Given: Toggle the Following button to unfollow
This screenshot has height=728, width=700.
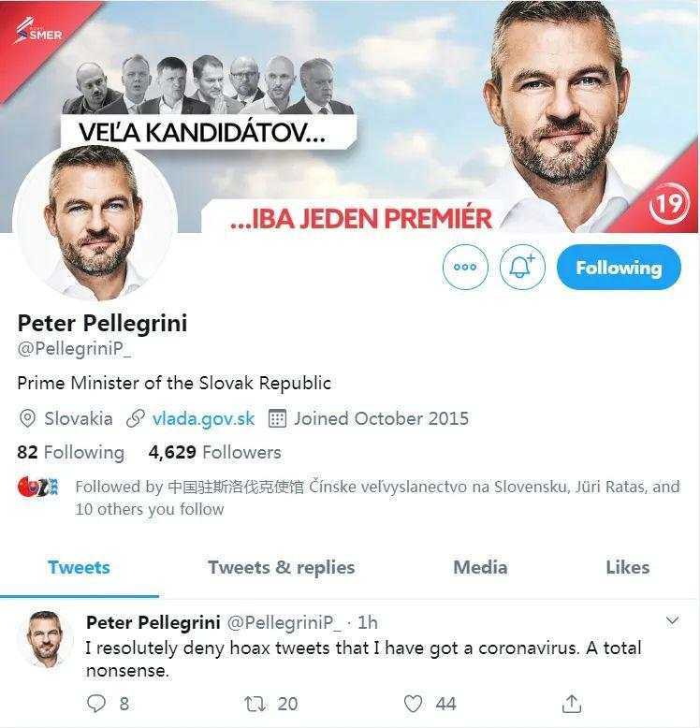Looking at the screenshot, I should [x=619, y=268].
